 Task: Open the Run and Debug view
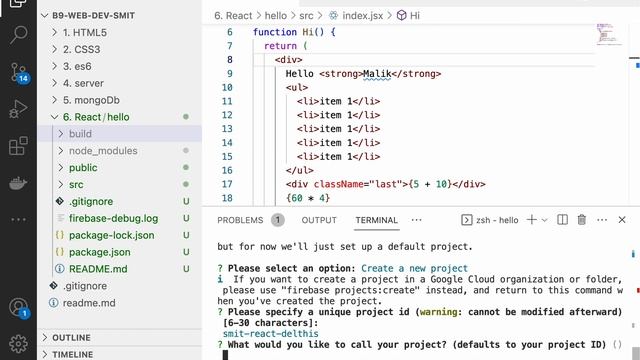coord(18,109)
